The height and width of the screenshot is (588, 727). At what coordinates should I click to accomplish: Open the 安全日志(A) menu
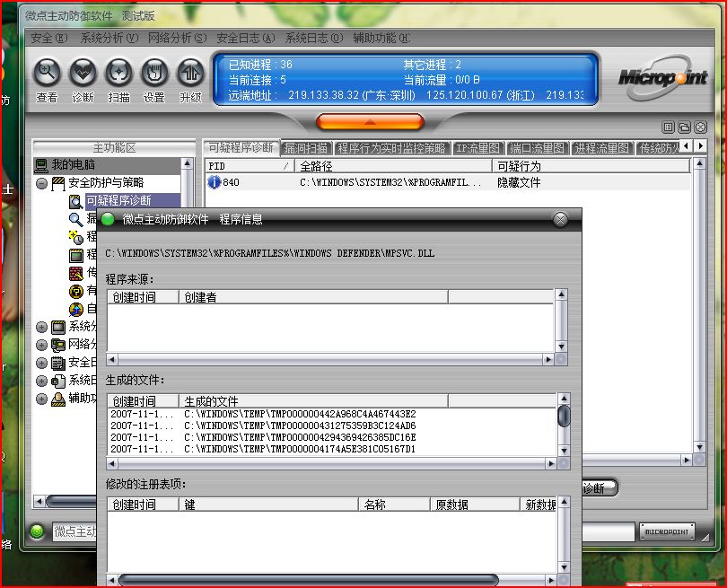pyautogui.click(x=246, y=38)
